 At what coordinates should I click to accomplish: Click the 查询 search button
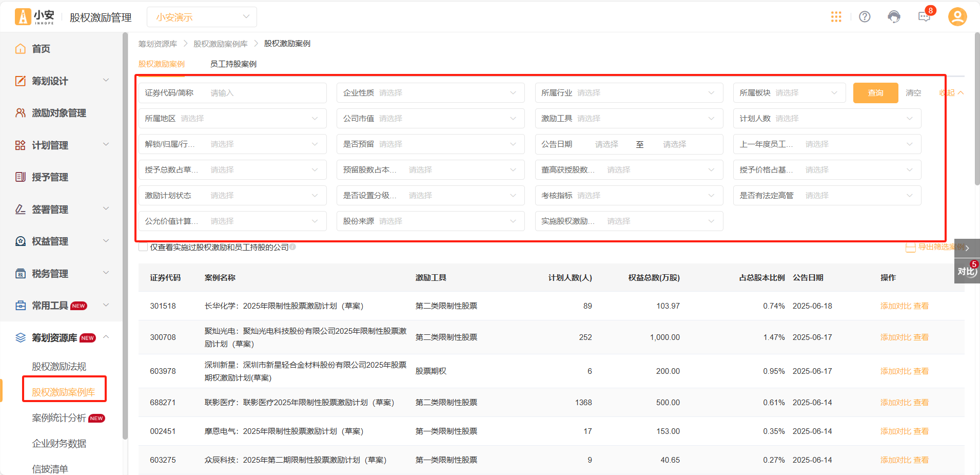click(x=875, y=93)
